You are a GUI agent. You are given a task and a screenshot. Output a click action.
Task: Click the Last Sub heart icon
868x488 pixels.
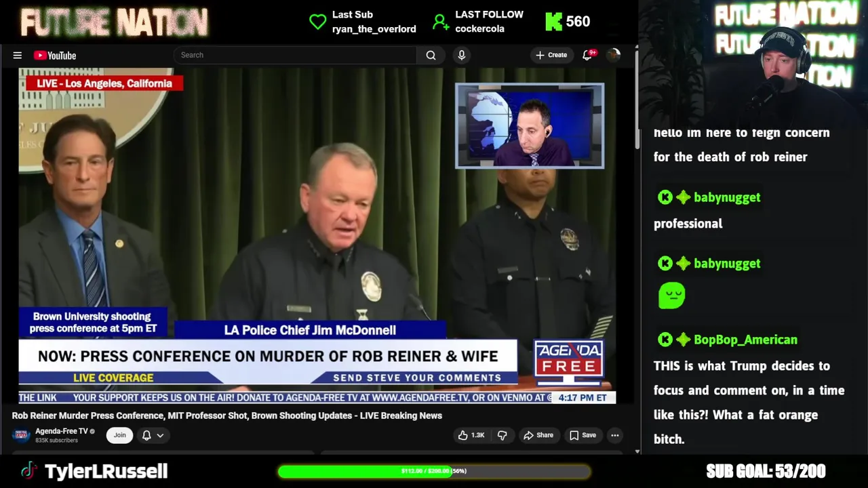(x=317, y=22)
